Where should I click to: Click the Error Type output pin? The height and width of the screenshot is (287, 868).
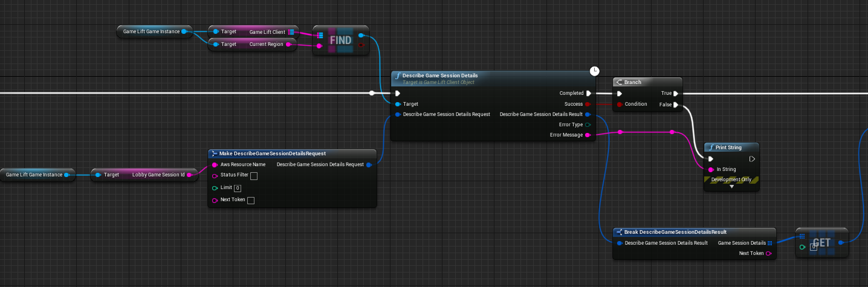pyautogui.click(x=588, y=125)
